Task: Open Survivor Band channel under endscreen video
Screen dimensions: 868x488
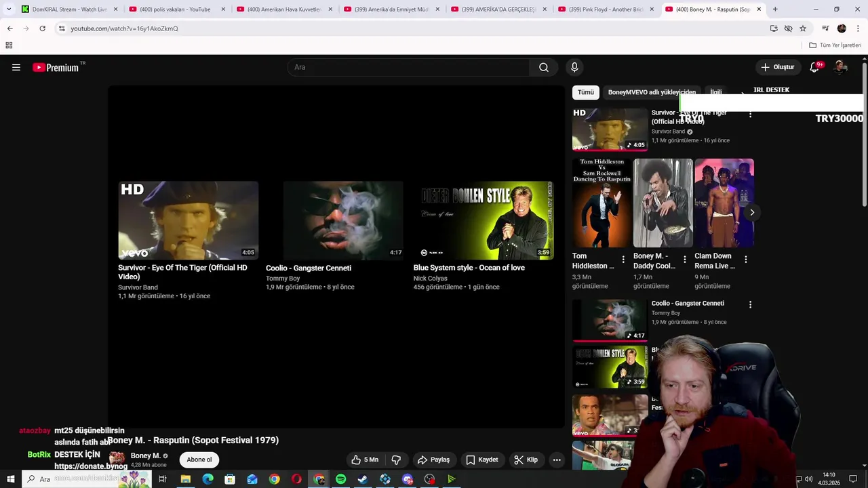Action: pos(138,287)
